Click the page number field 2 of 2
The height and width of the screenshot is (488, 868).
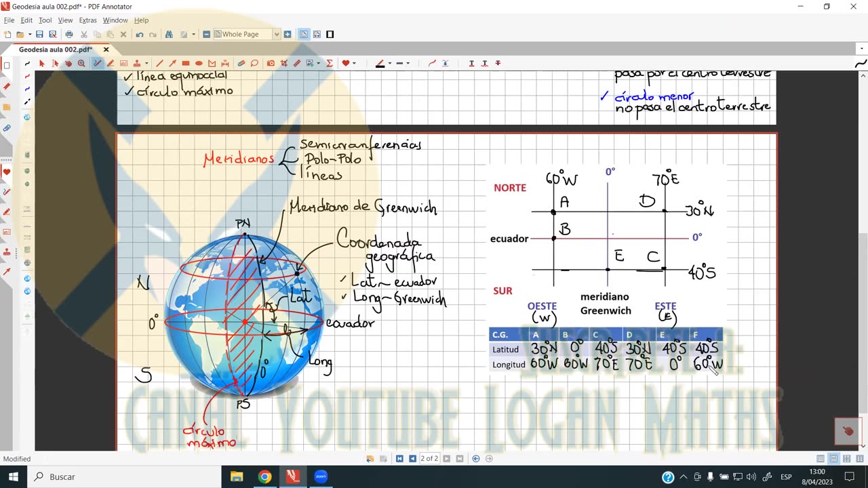coord(429,459)
